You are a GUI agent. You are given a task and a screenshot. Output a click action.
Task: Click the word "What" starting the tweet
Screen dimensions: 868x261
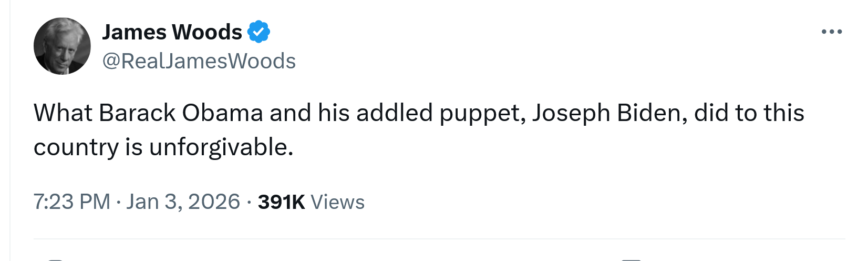[x=62, y=113]
